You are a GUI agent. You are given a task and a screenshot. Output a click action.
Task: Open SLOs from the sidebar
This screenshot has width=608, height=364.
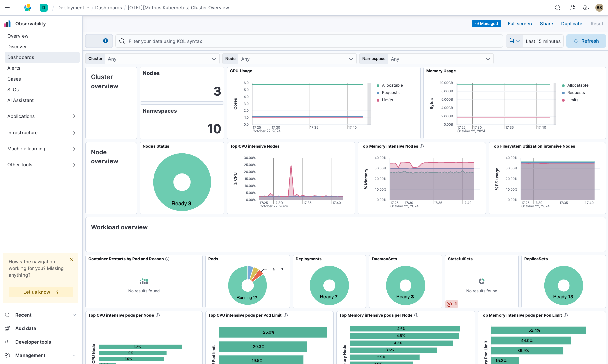13,90
